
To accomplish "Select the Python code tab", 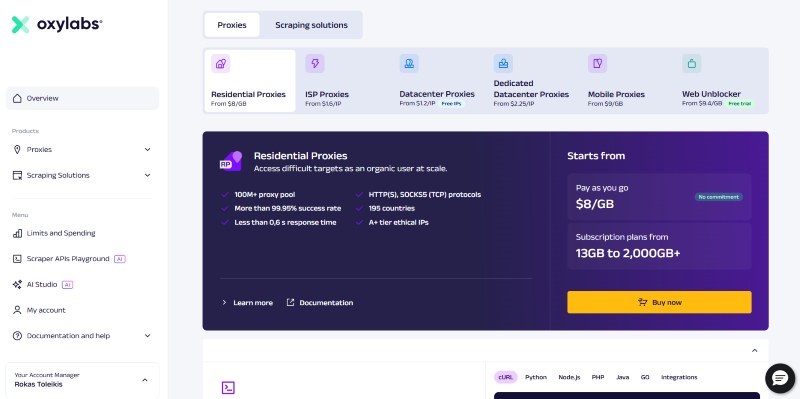I will coord(536,377).
